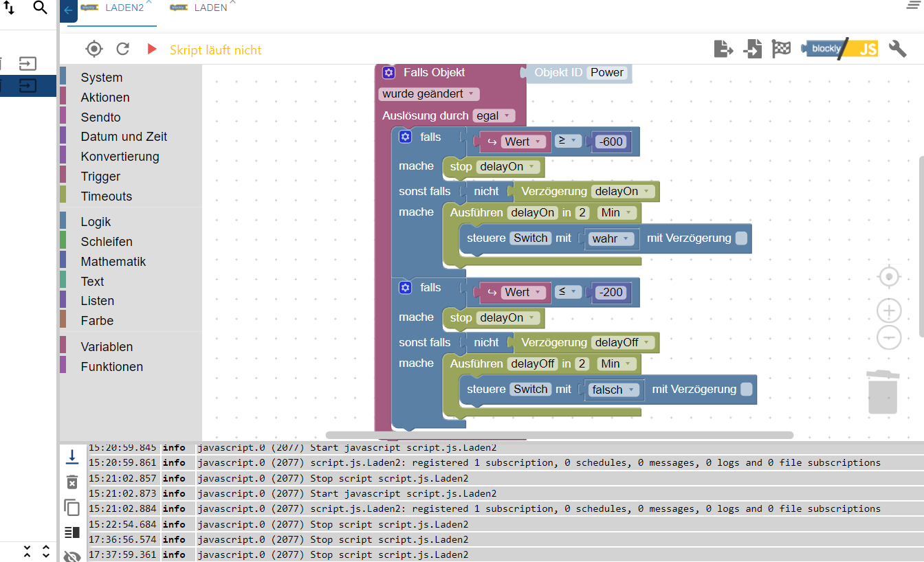Copy log using the copy icon
This screenshot has width=924, height=562.
coord(72,507)
